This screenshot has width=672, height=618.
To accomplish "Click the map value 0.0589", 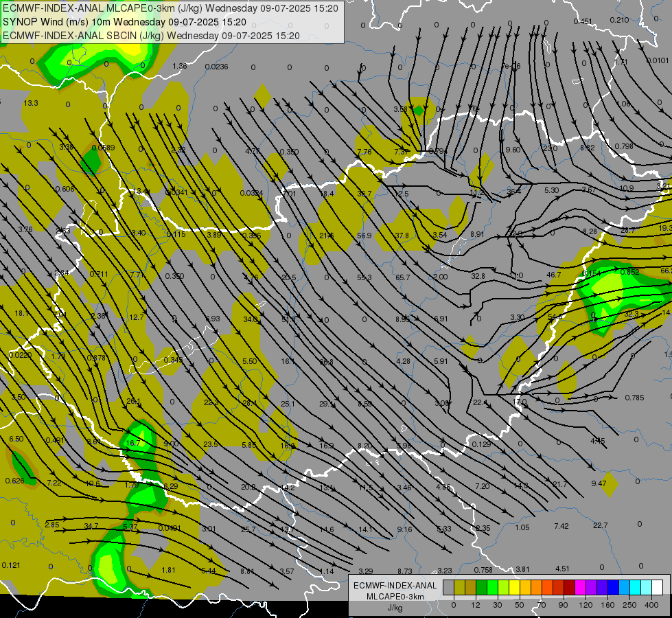I will [103, 148].
